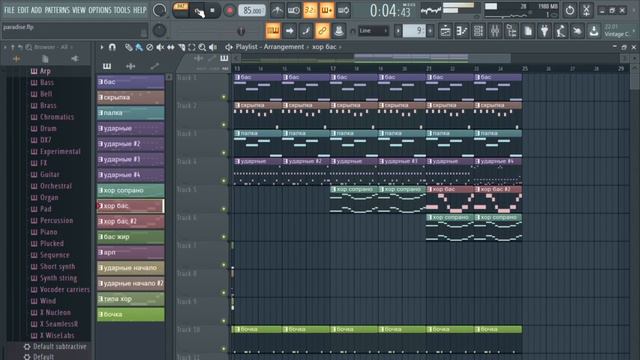This screenshot has width=640, height=360.
Task: Choose the playlist Select tool
Action: [x=192, y=47]
